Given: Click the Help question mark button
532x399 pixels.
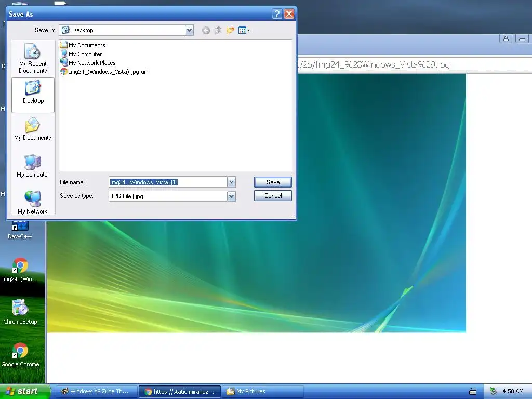Looking at the screenshot, I should [x=277, y=14].
